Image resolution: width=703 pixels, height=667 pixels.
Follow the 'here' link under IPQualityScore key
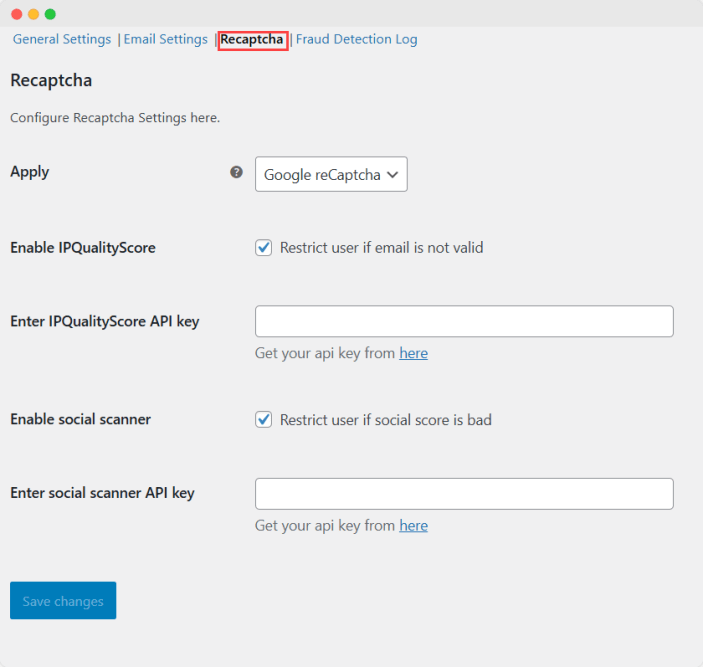(x=413, y=353)
